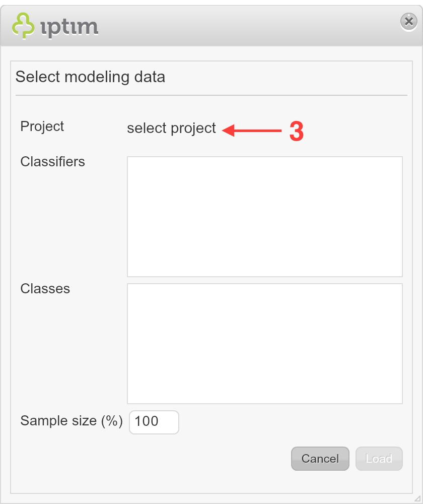423x504 pixels.
Task: Click the Cancel button
Action: pyautogui.click(x=320, y=458)
